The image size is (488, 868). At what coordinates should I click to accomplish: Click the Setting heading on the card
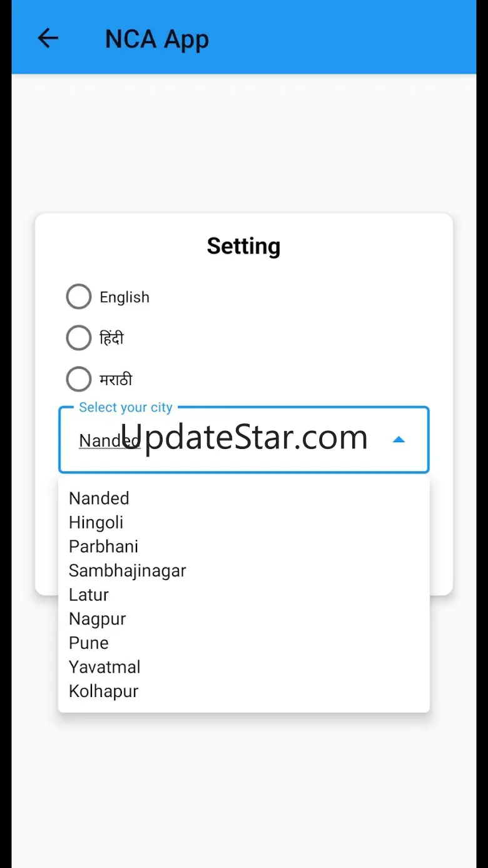point(243,246)
